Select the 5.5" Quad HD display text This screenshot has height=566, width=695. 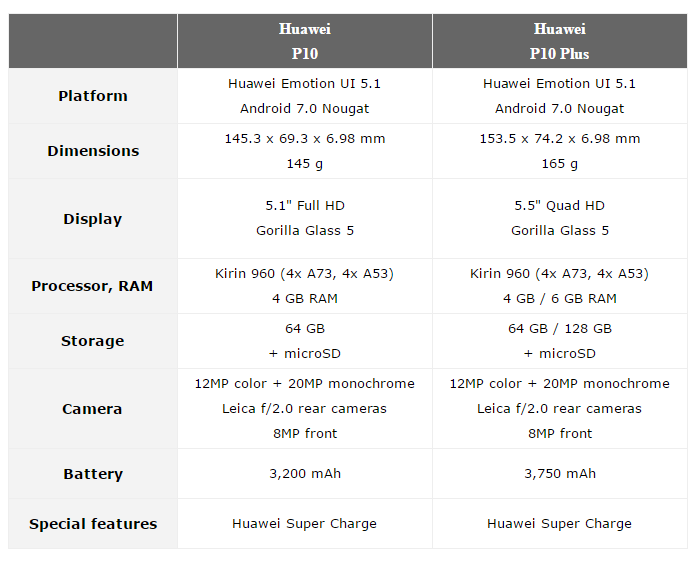click(x=560, y=206)
